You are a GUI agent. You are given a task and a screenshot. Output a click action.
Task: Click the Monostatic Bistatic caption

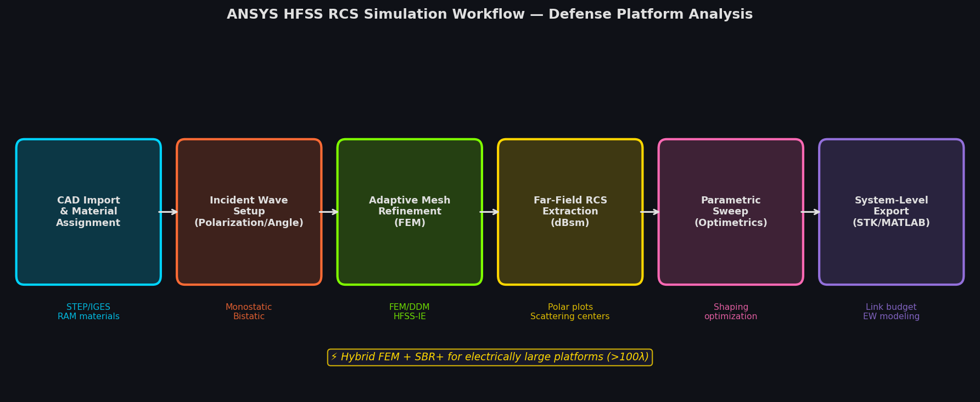[249, 312]
